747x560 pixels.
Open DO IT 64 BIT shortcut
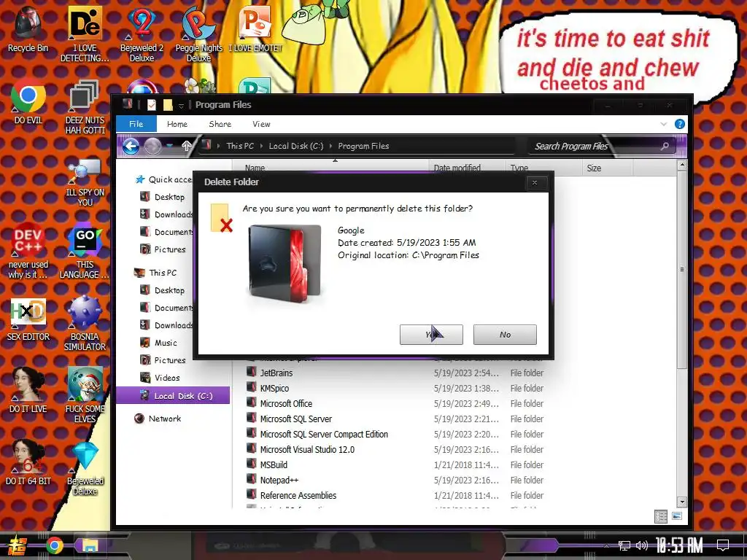28,463
